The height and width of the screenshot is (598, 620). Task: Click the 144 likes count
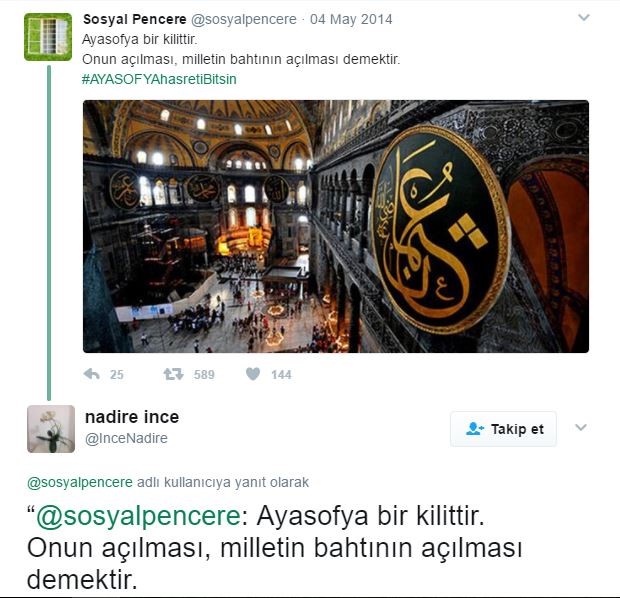click(282, 375)
